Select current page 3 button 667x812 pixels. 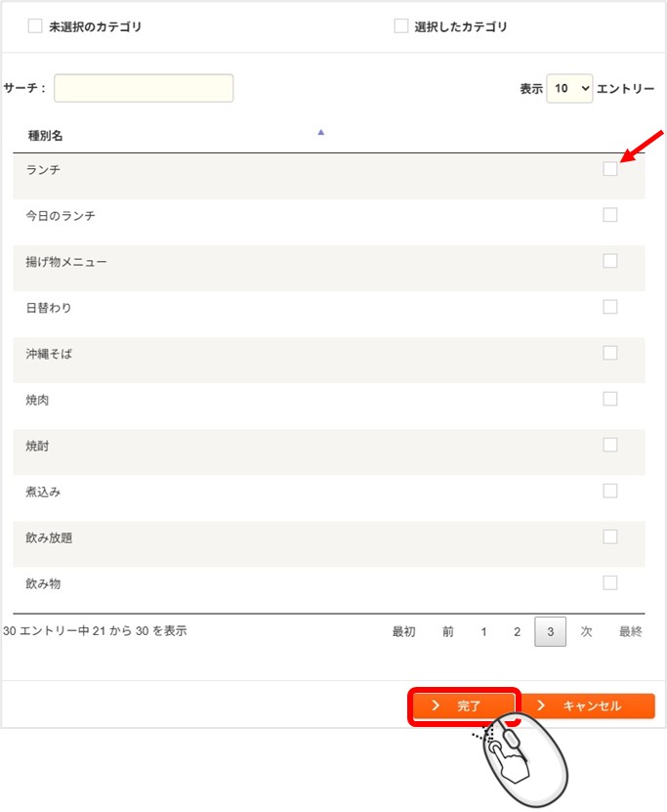coord(550,632)
